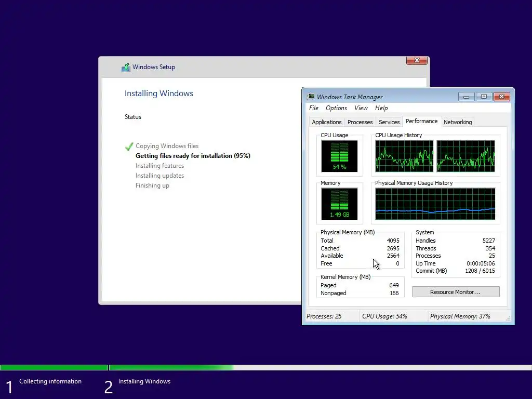Click the 'Installing Windows' step label at bottom
532x399 pixels.
tap(144, 381)
